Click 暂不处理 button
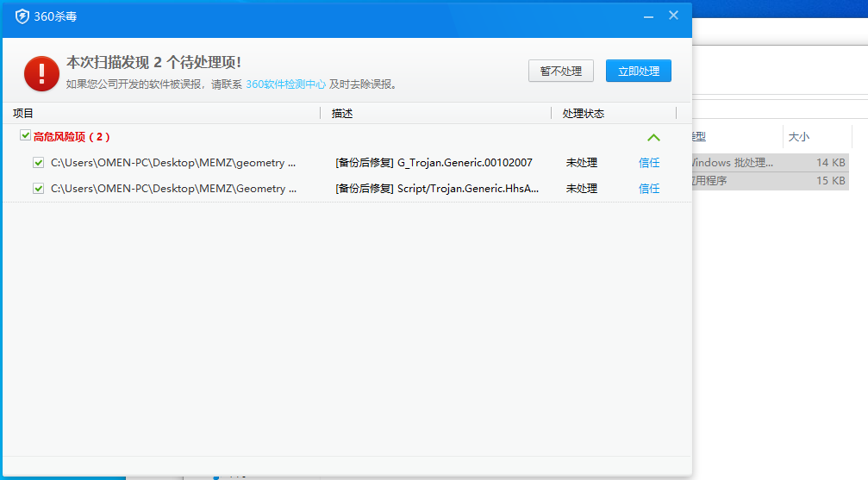 click(561, 71)
